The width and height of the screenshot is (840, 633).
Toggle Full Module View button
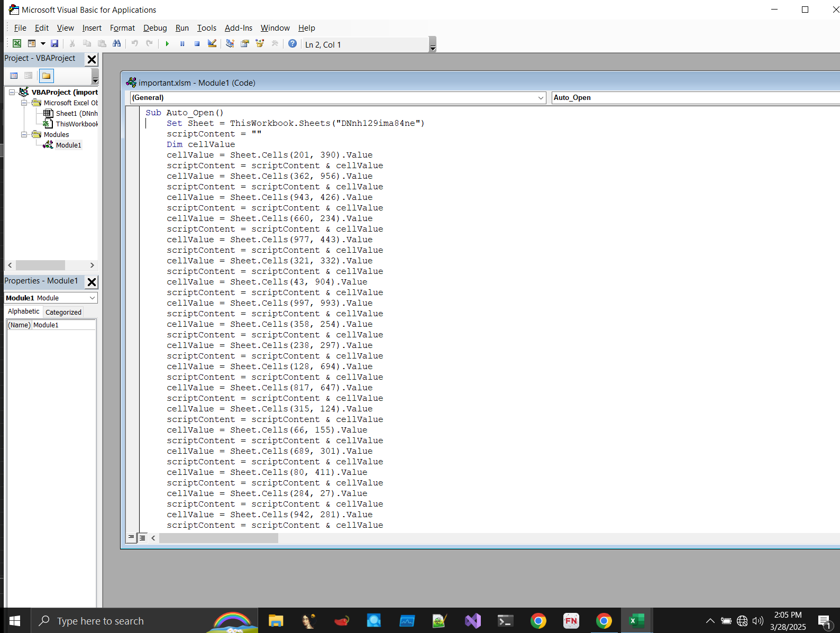tap(142, 538)
